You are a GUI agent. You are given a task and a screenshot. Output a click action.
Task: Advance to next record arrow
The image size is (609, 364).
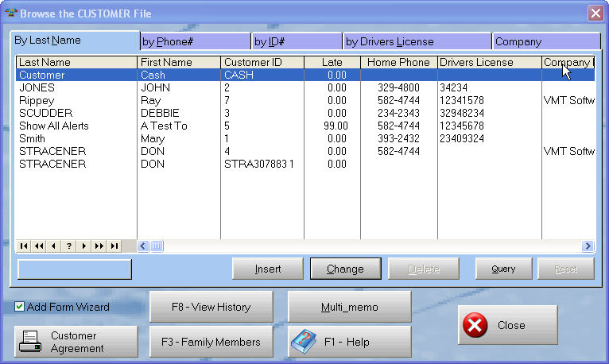84,246
